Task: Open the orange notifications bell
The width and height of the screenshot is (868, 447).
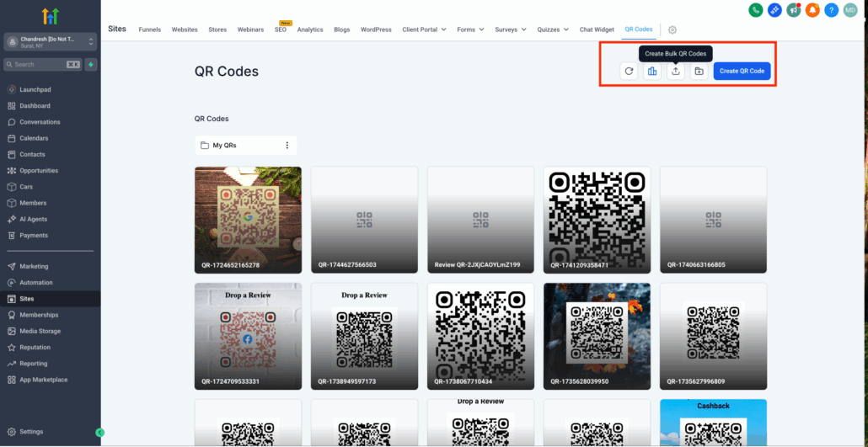Action: tap(812, 10)
